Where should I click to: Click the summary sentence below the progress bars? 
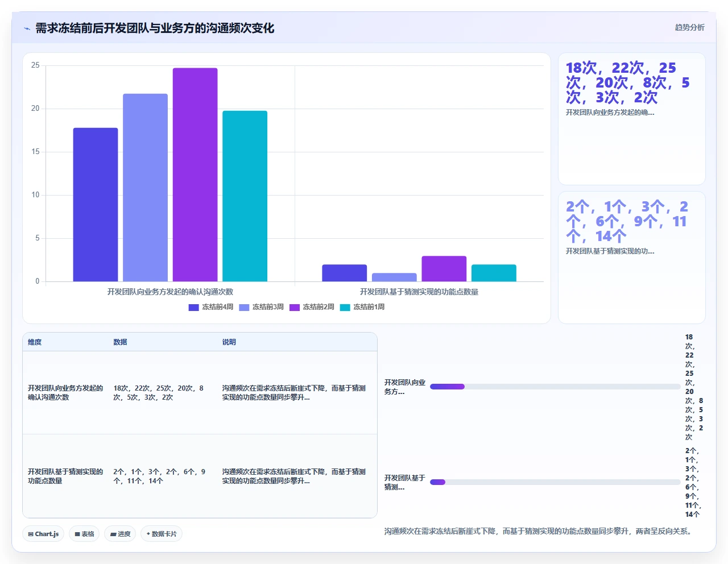(x=539, y=532)
